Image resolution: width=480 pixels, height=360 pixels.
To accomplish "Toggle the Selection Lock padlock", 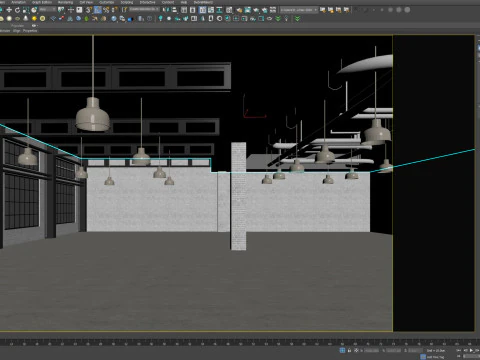I will [x=349, y=350].
